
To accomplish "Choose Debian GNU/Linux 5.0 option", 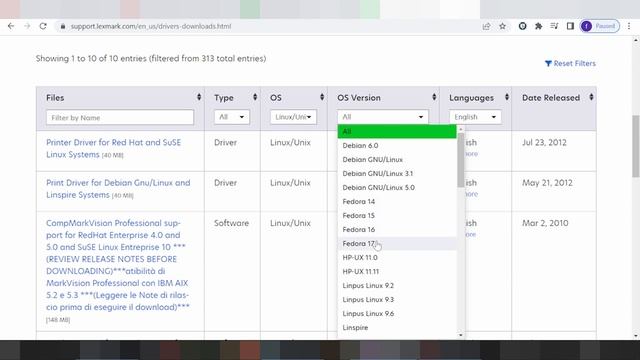I will 397,187.
